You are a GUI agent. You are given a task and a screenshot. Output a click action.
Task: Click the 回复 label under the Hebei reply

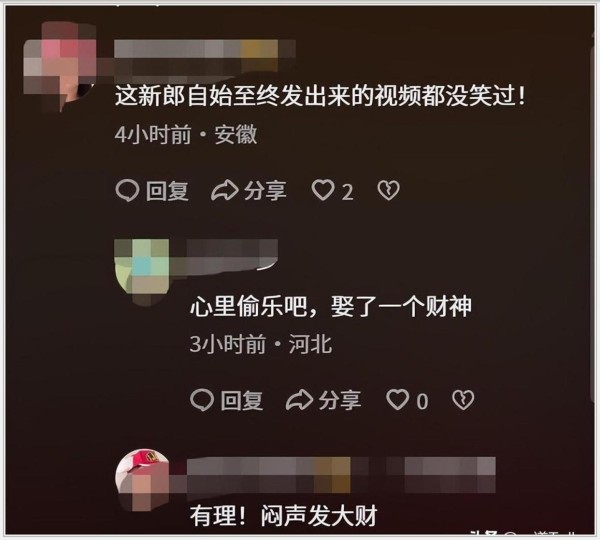pos(242,400)
